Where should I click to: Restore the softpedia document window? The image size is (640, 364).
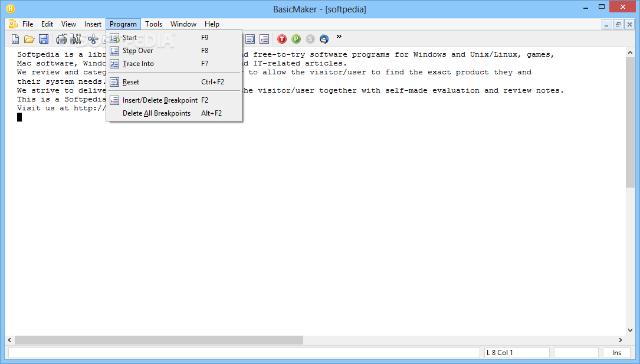618,25
